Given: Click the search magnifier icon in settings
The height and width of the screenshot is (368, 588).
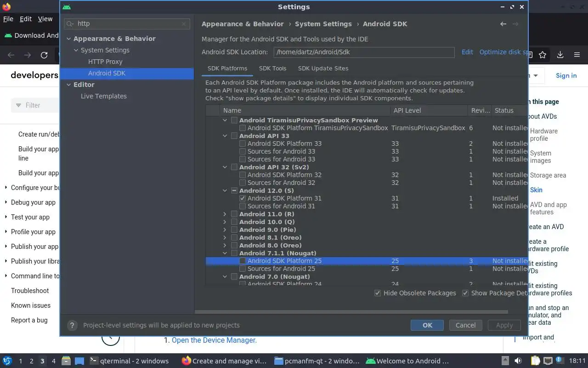Looking at the screenshot, I should (70, 24).
